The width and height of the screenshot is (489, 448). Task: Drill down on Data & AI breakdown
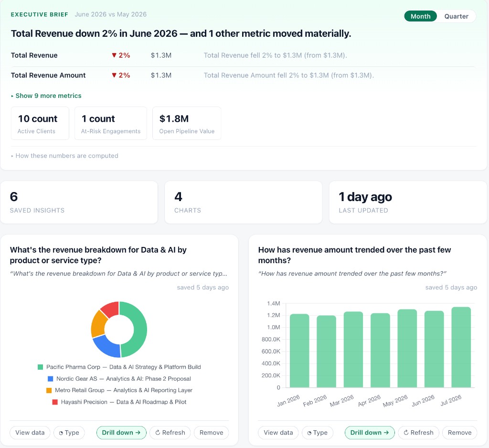[x=121, y=433]
